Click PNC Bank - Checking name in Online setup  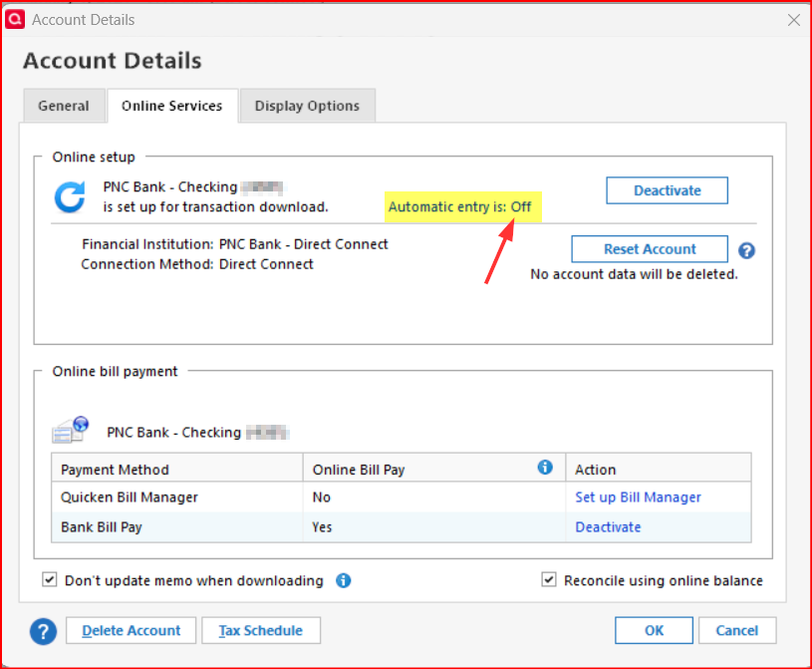coord(169,186)
